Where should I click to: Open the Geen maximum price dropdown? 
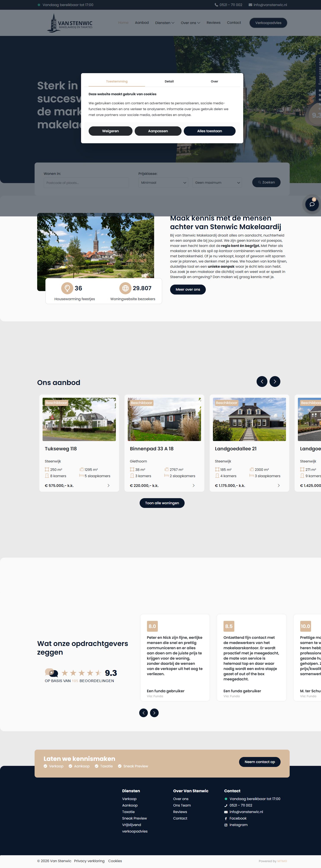click(217, 183)
